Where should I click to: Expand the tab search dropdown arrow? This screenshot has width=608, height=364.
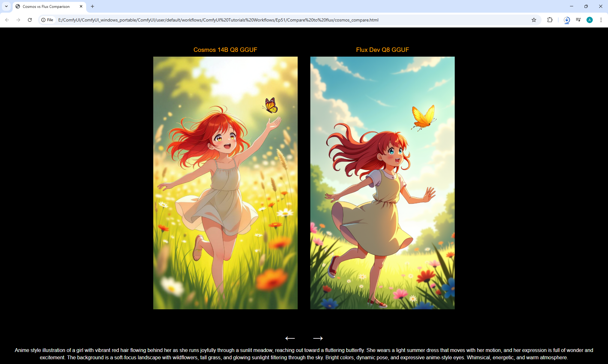[x=6, y=6]
